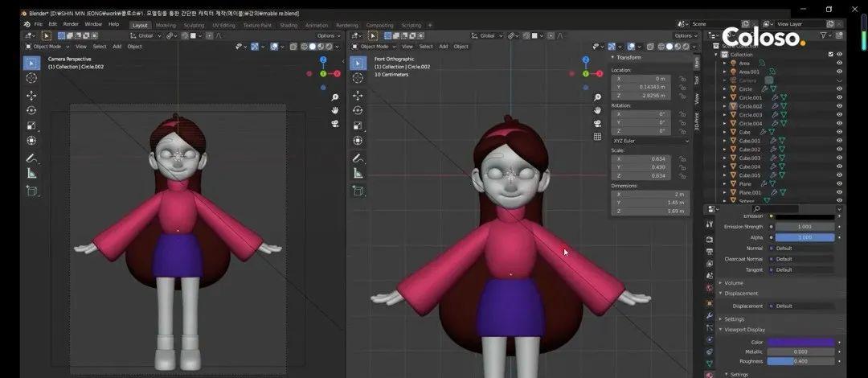Image resolution: width=868 pixels, height=378 pixels.
Task: Activate the Rotate tool in right viewport
Action: (358, 110)
